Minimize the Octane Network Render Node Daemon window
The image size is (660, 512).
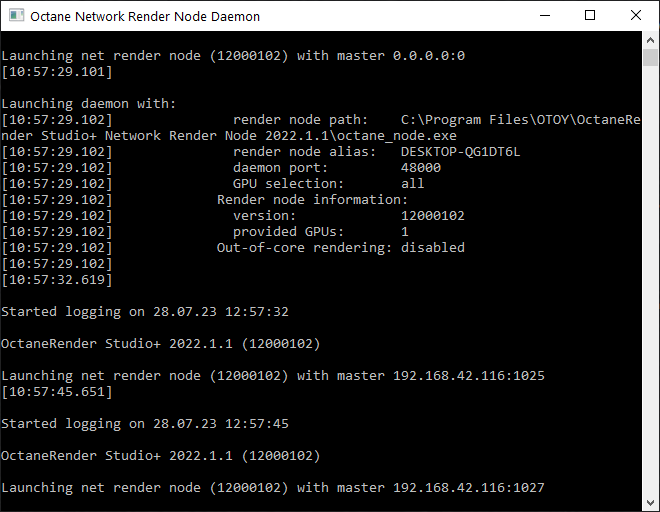[x=544, y=16]
